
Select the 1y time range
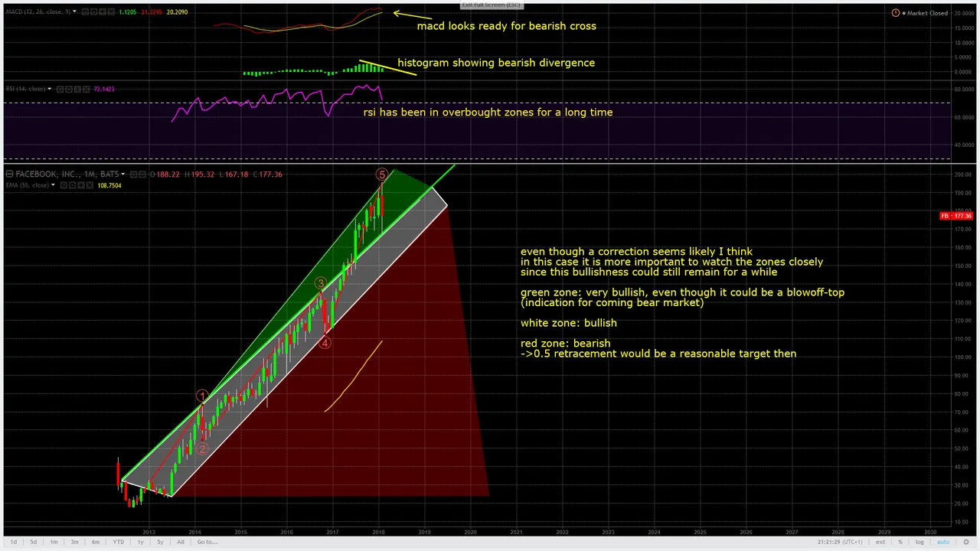tap(140, 542)
